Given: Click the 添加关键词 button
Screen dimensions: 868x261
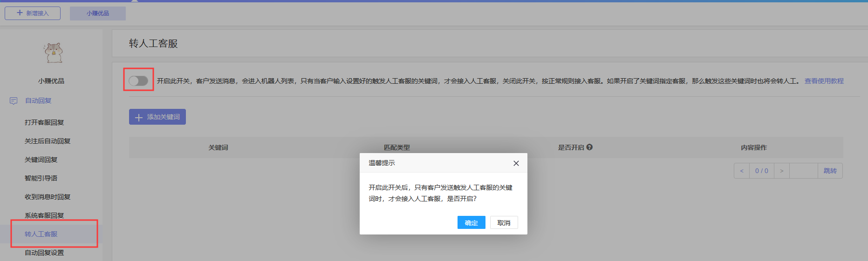Looking at the screenshot, I should click(157, 117).
